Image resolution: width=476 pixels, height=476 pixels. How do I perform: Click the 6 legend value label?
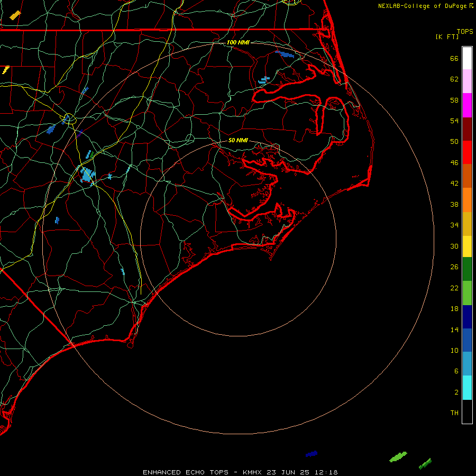(x=456, y=371)
